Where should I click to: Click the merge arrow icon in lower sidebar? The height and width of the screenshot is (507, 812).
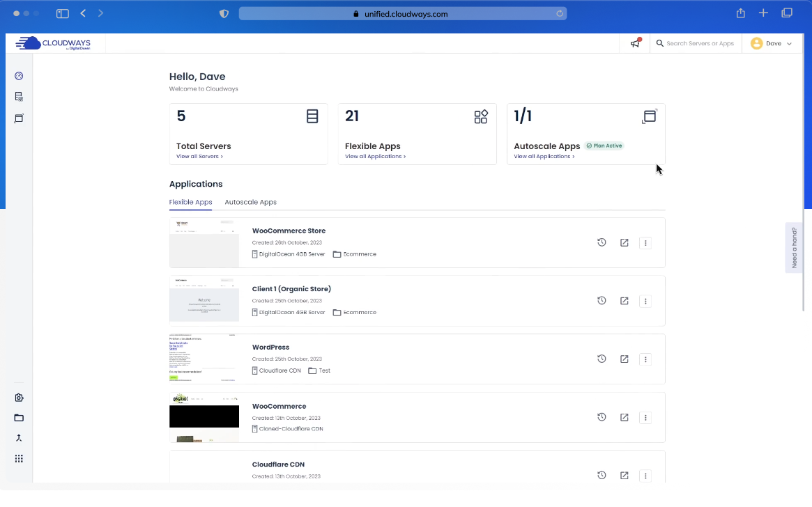click(x=19, y=438)
